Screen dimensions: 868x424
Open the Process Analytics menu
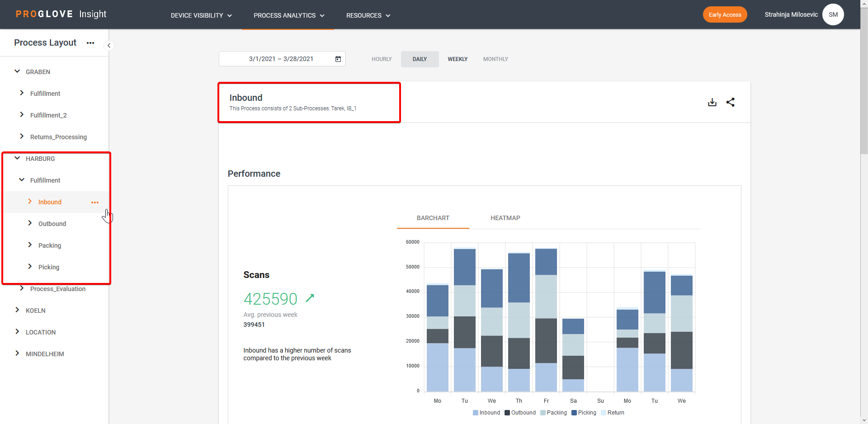coord(289,15)
